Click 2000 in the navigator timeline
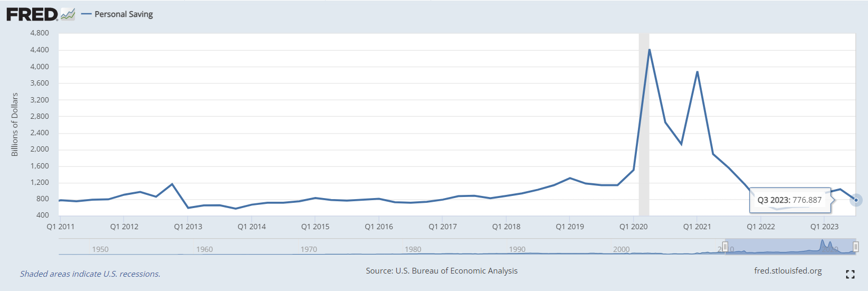Screen dimensions: 868x291 coord(622,249)
